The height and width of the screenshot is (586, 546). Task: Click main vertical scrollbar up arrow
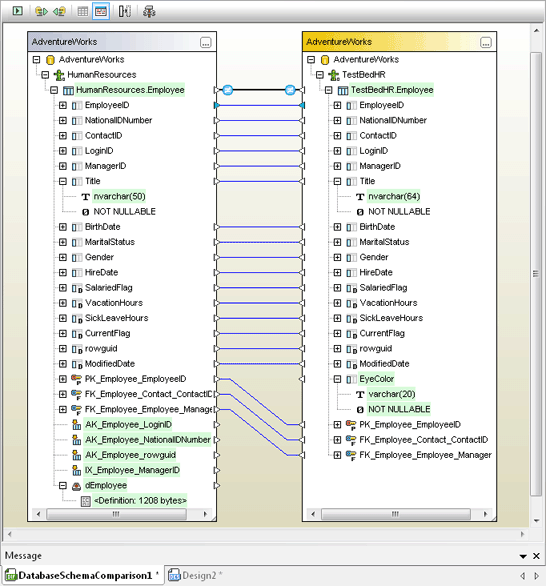[536, 31]
